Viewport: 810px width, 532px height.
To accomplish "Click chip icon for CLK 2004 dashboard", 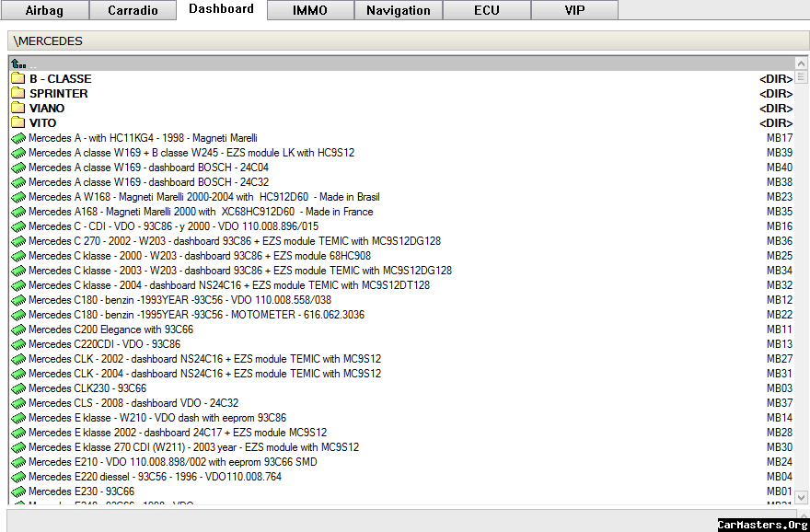I will (x=18, y=374).
